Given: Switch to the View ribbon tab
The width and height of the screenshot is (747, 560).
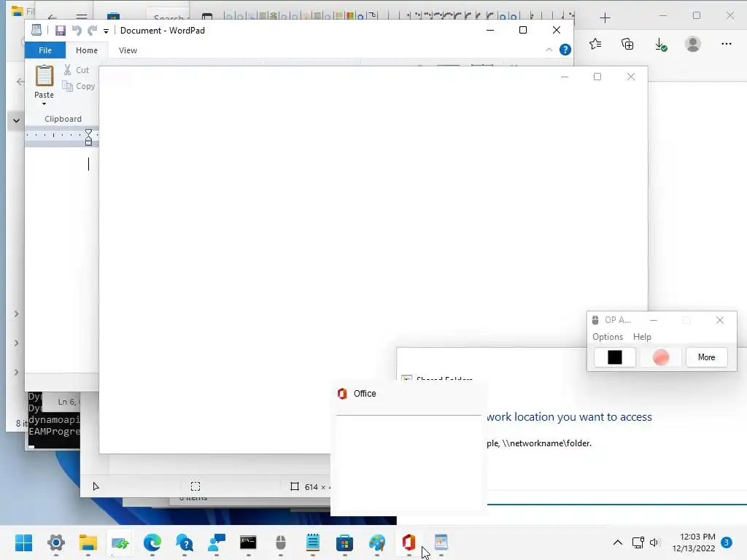Looking at the screenshot, I should (128, 50).
